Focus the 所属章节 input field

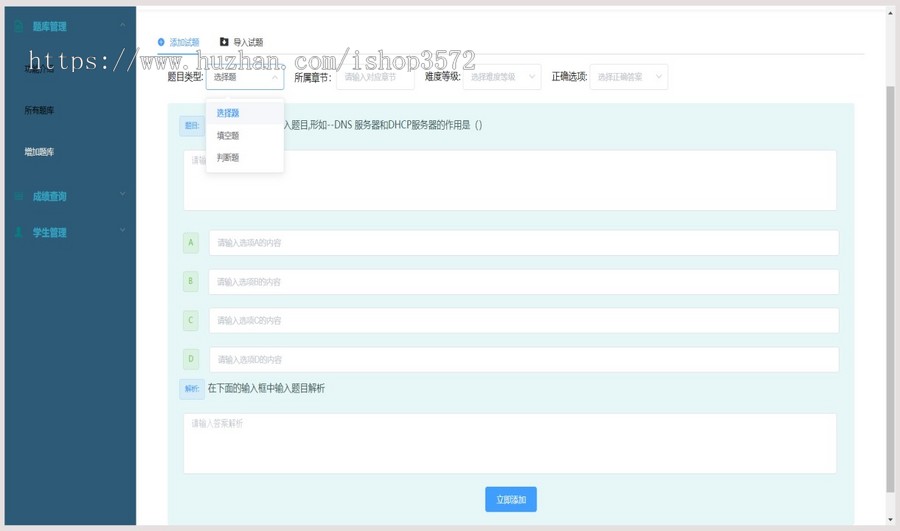(375, 77)
